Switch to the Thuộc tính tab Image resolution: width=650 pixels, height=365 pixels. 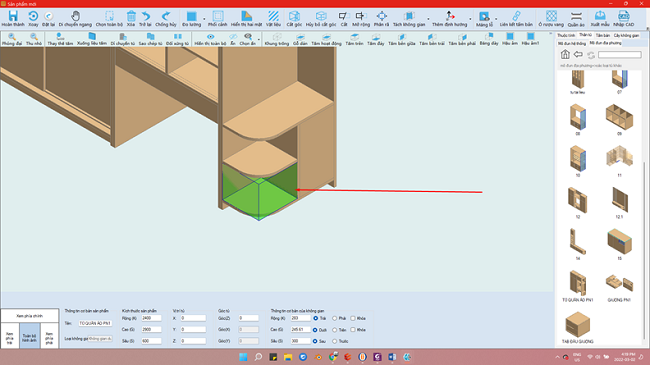[x=566, y=36]
